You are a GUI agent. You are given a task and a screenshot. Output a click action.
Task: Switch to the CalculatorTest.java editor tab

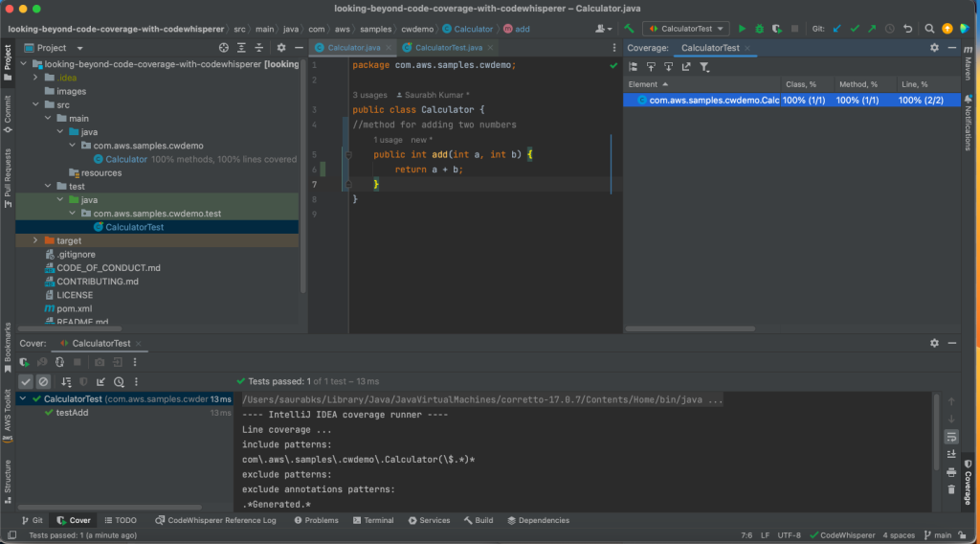448,48
